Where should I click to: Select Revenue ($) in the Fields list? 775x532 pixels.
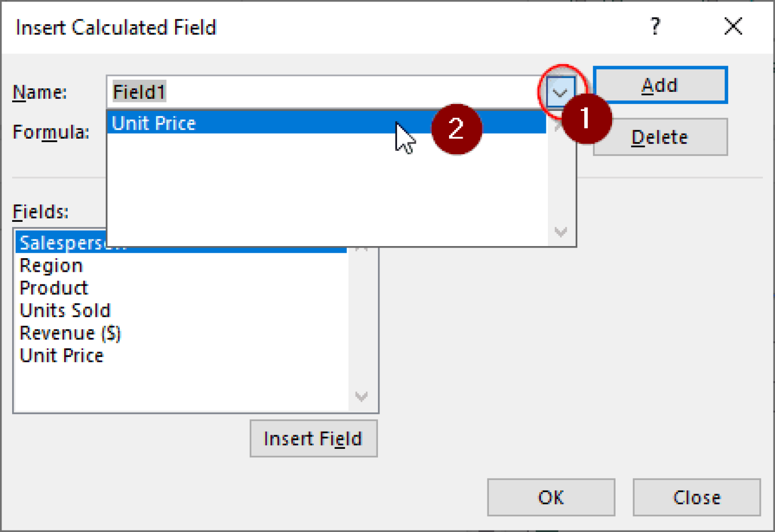tap(70, 333)
